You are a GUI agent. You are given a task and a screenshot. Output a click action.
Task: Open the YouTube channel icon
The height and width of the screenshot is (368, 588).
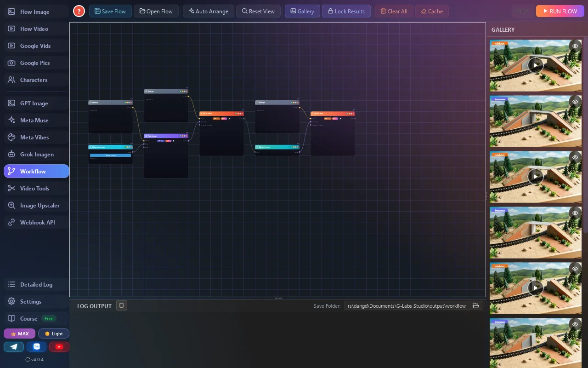[x=59, y=347]
